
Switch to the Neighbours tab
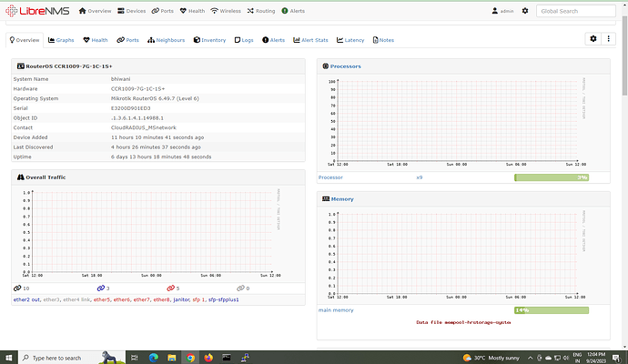pos(167,40)
